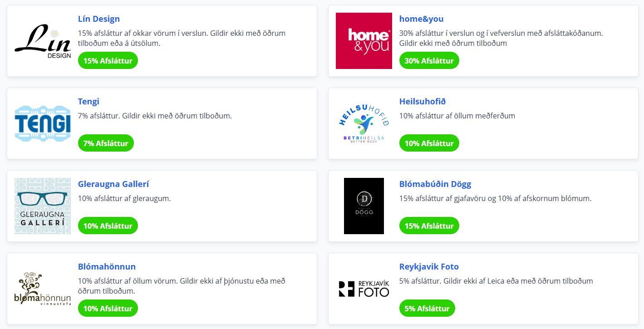Click the Lín Design logo
The image size is (644, 329).
43,41
